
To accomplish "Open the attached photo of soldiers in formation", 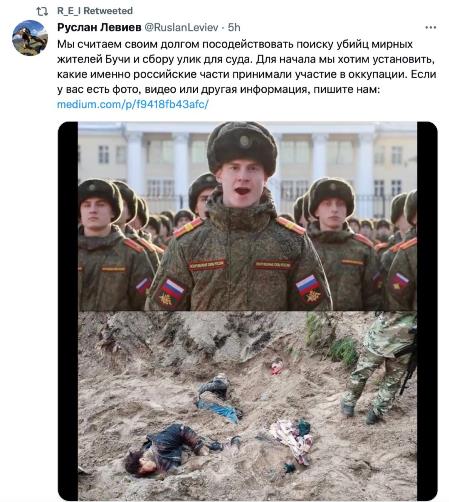I will [247, 216].
